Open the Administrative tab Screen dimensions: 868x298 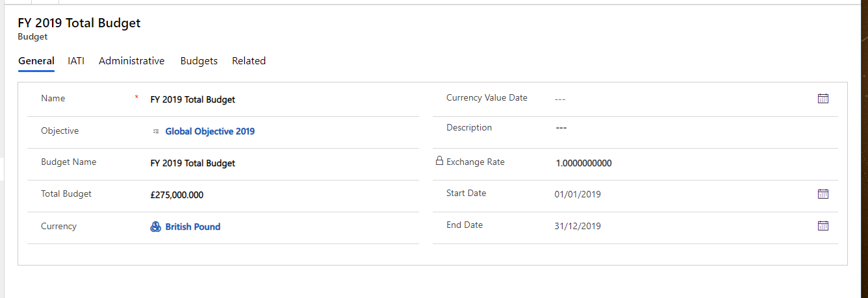pos(131,61)
